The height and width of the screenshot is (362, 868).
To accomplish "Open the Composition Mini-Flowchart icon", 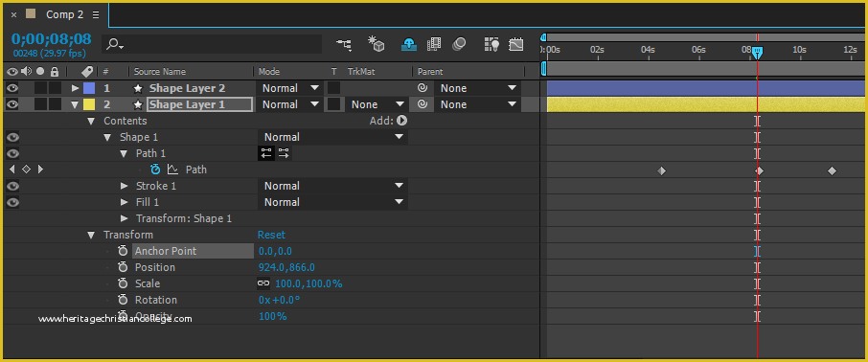I will 344,44.
